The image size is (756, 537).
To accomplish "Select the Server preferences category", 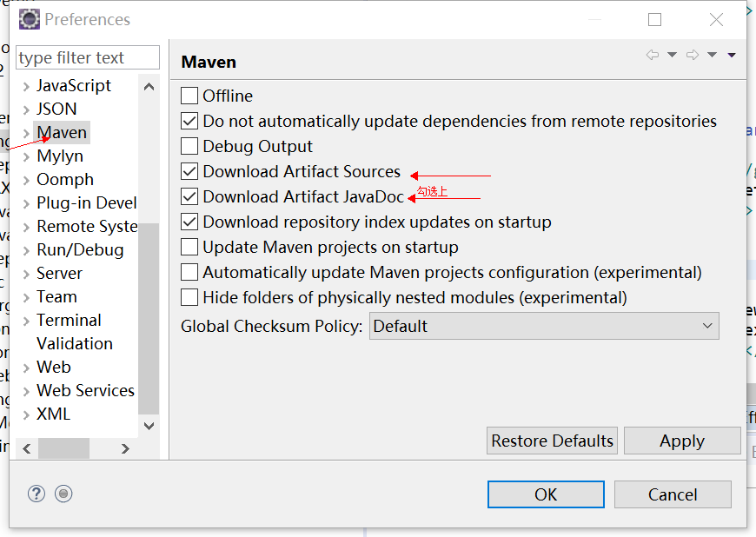I will point(59,274).
